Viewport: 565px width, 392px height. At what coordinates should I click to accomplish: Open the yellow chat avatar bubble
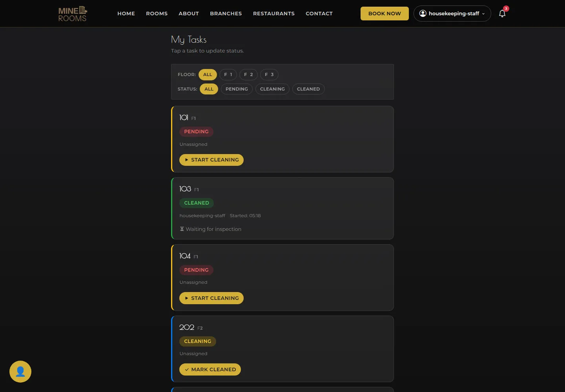[x=20, y=372]
